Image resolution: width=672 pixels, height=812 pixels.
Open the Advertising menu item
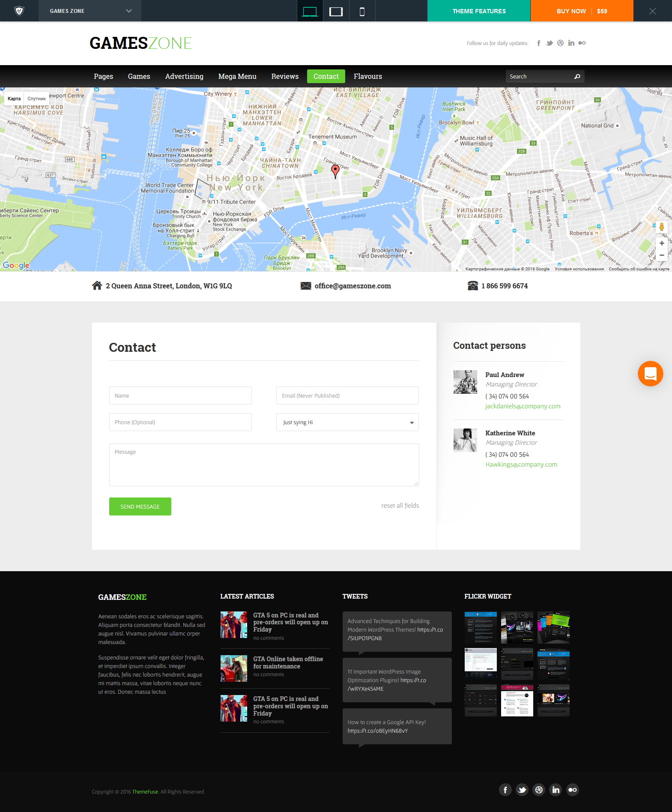click(x=184, y=76)
